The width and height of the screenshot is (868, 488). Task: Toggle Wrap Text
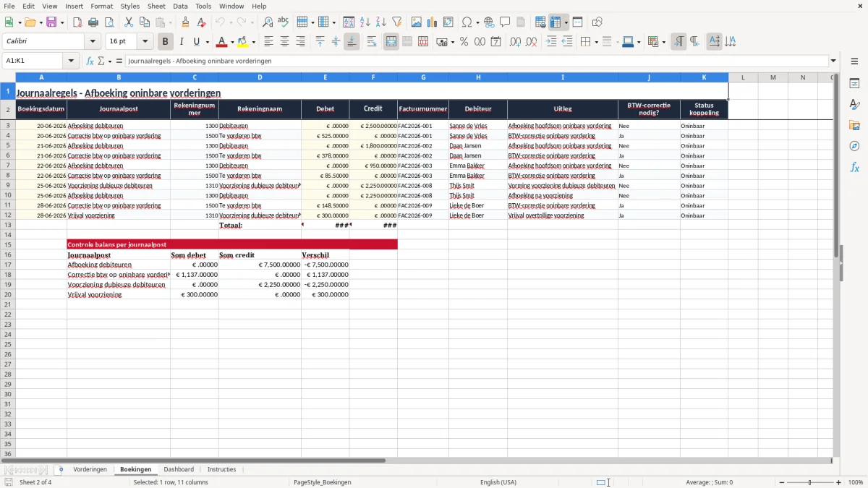[x=372, y=42]
